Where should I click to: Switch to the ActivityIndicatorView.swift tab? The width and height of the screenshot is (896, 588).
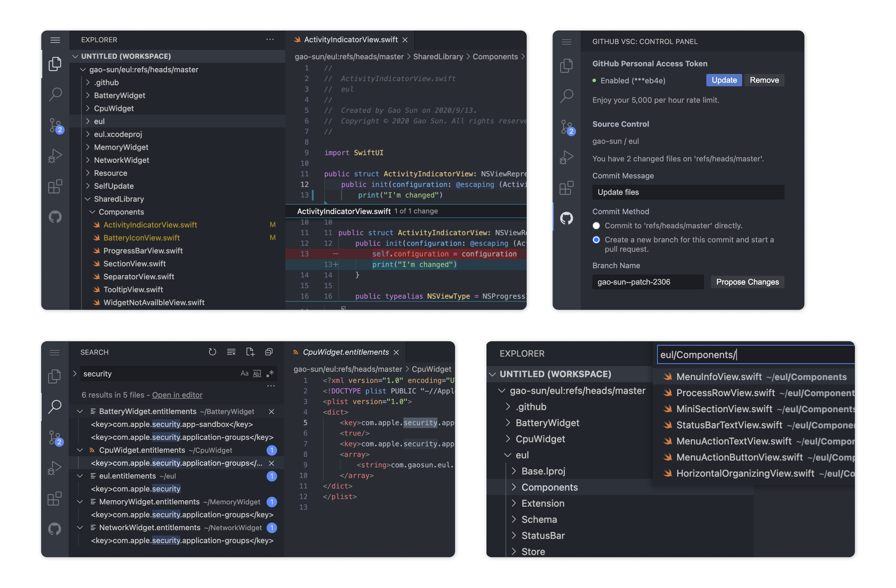(351, 40)
